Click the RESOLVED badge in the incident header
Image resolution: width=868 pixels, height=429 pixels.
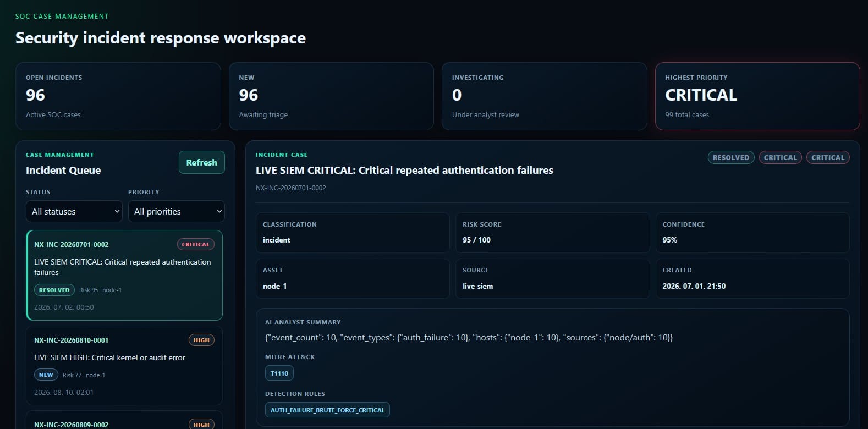pos(731,157)
